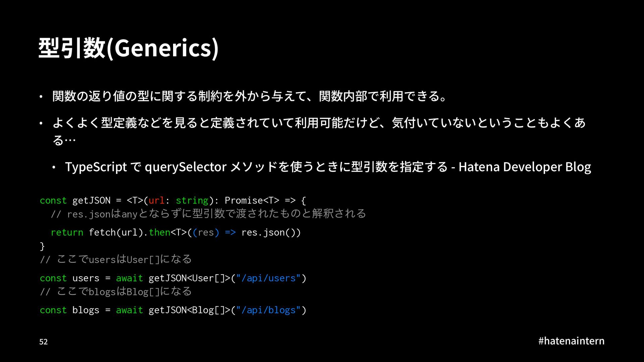The height and width of the screenshot is (362, 644).
Task: Click getJSON<Blog[]> call in blogs line
Action: (190, 310)
